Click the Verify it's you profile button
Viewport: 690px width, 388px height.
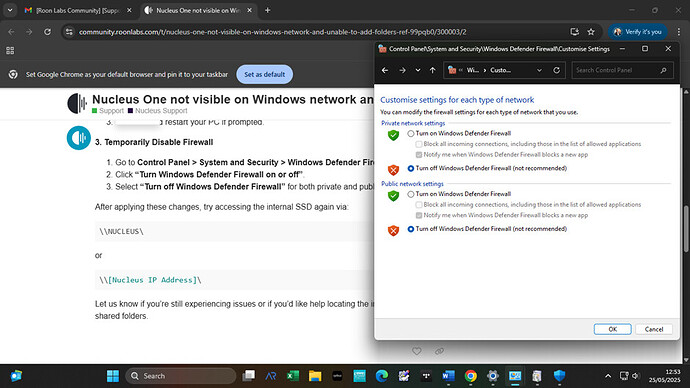[638, 32]
